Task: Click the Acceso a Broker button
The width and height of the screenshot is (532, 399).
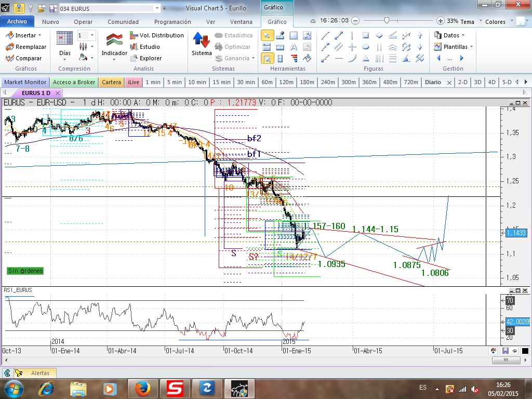Action: pyautogui.click(x=74, y=82)
